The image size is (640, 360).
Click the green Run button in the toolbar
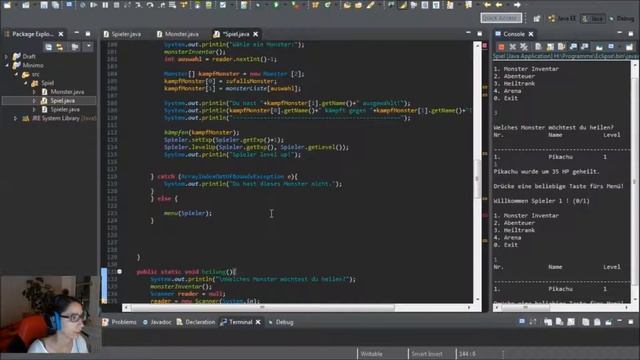tap(276, 5)
